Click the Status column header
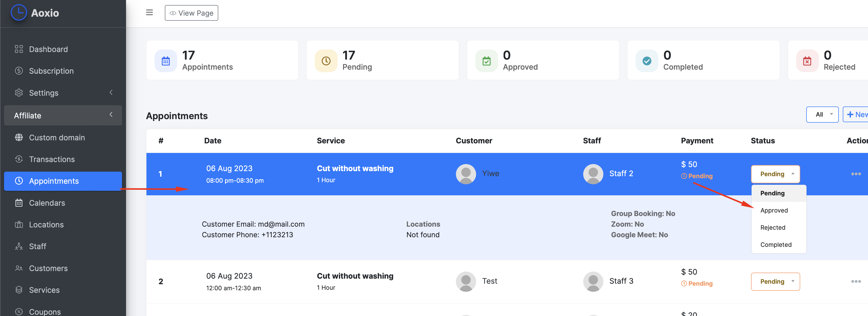Screen dimensions: 868x316 pyautogui.click(x=763, y=141)
